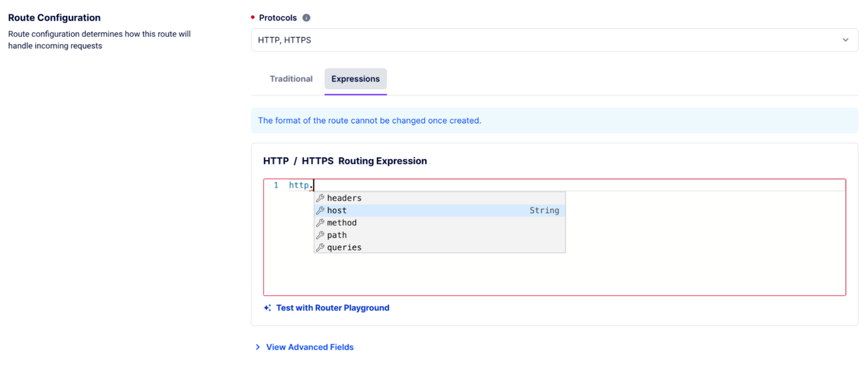Select the path autocomplete suggestion
Image resolution: width=868 pixels, height=370 pixels.
(x=337, y=235)
